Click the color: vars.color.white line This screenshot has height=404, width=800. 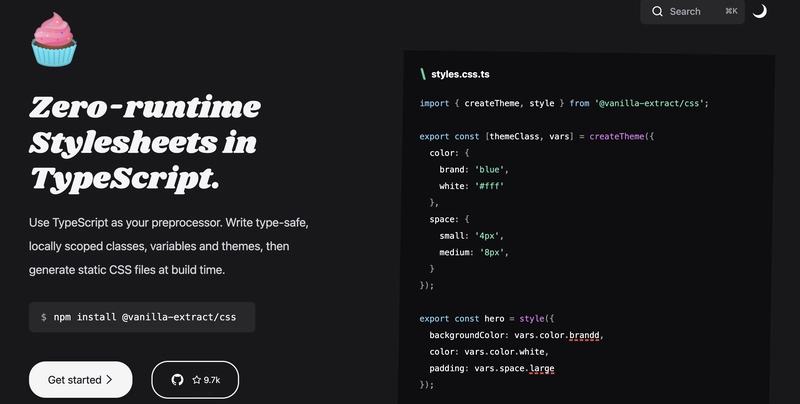coord(489,352)
